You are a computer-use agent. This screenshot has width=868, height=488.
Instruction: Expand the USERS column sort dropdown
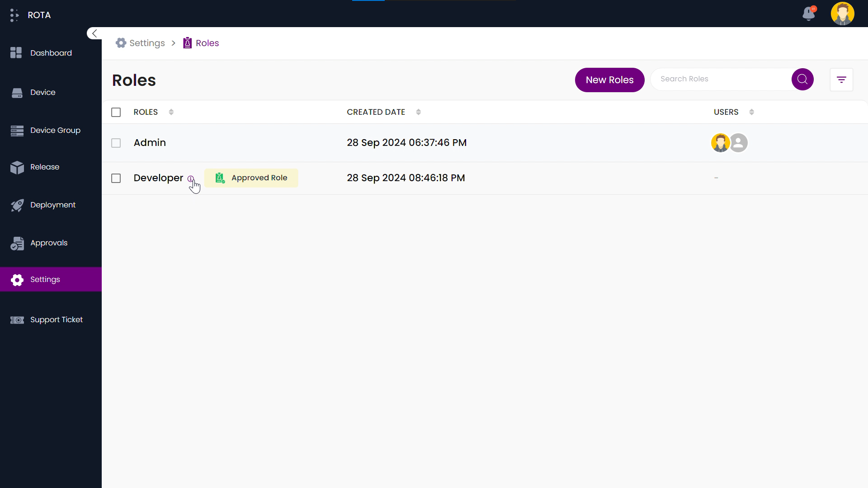pos(751,113)
